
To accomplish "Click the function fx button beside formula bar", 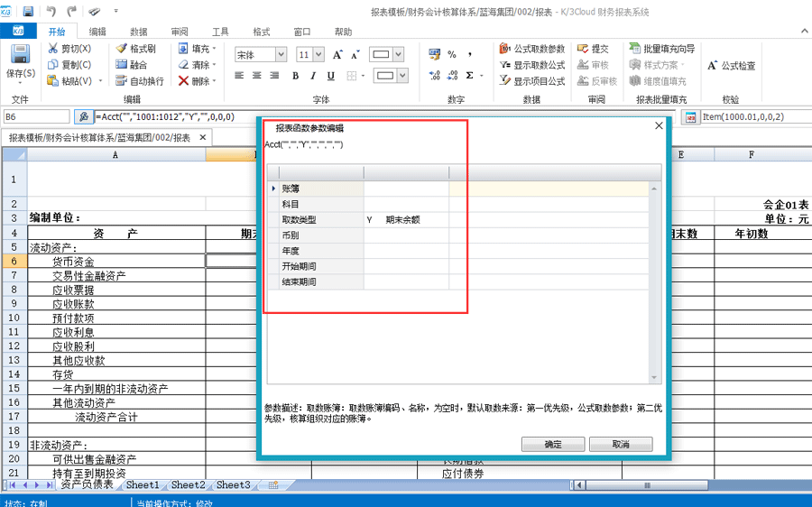I will click(x=83, y=116).
